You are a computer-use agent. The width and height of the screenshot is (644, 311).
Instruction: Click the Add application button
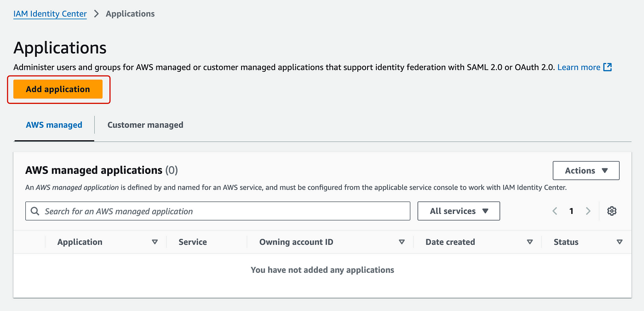[58, 89]
